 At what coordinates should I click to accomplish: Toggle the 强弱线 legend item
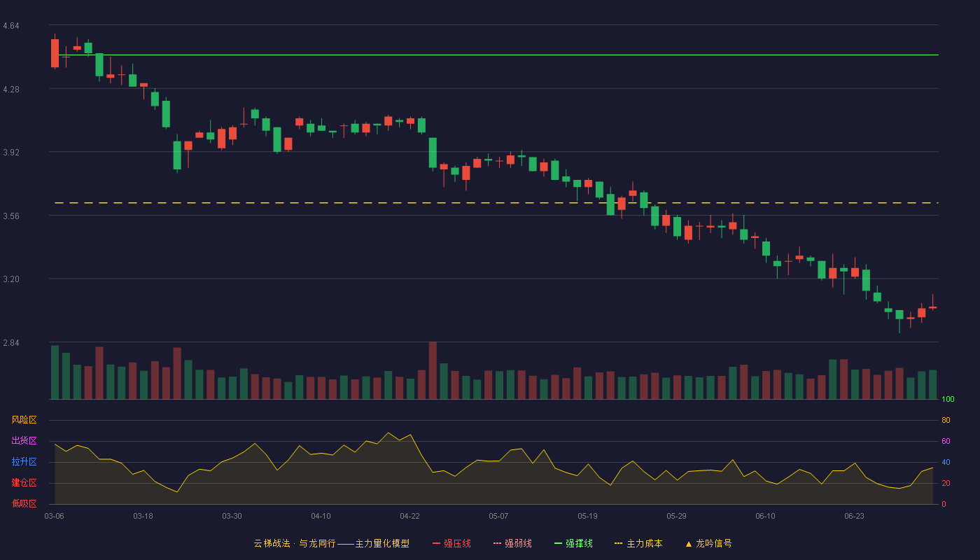[x=512, y=543]
